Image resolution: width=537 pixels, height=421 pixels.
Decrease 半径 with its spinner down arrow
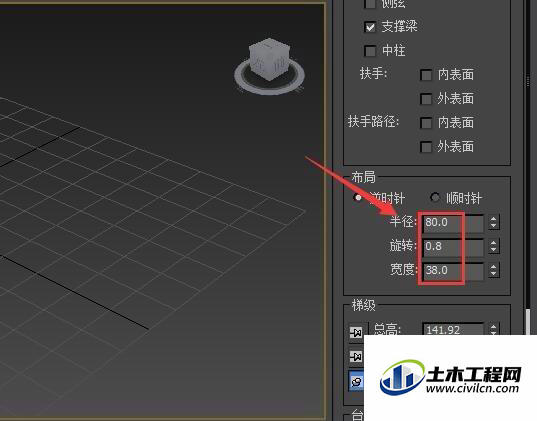(494, 226)
